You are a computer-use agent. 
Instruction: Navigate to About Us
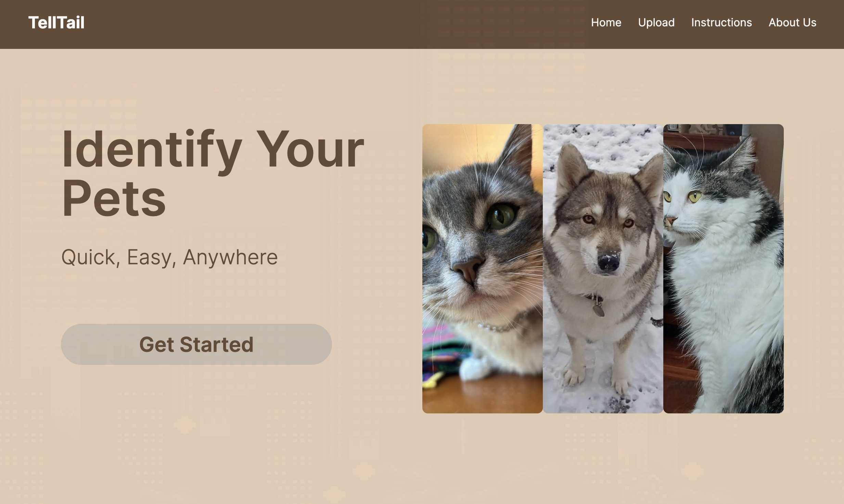[792, 23]
